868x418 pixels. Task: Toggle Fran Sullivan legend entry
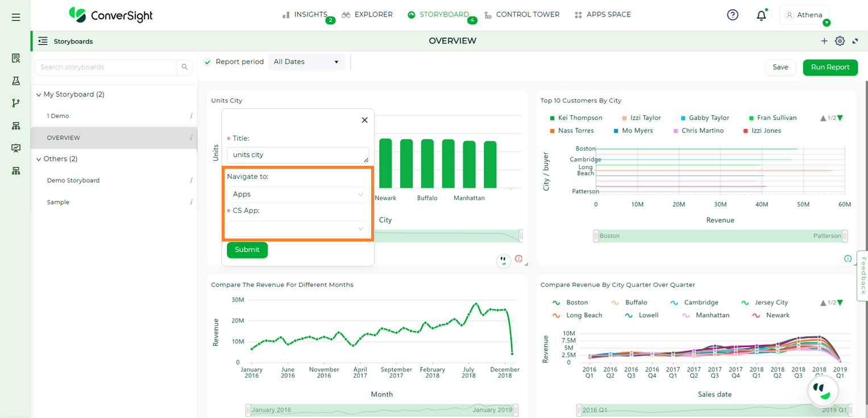click(x=773, y=118)
